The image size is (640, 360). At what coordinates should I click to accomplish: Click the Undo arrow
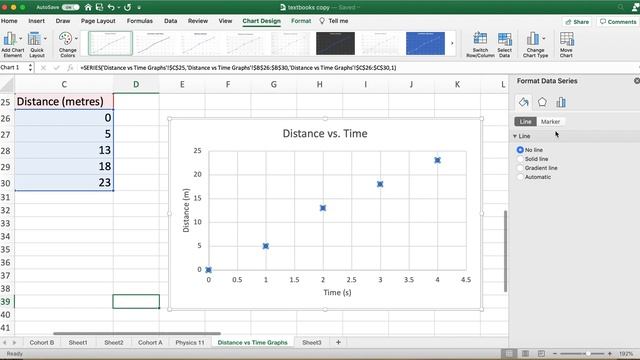111,7
